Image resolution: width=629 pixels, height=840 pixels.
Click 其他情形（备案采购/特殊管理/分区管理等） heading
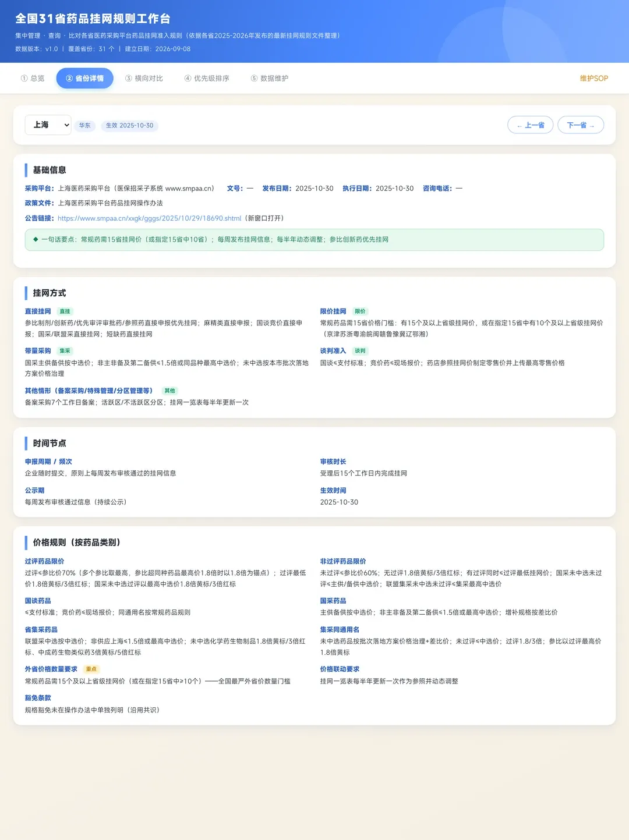90,391
